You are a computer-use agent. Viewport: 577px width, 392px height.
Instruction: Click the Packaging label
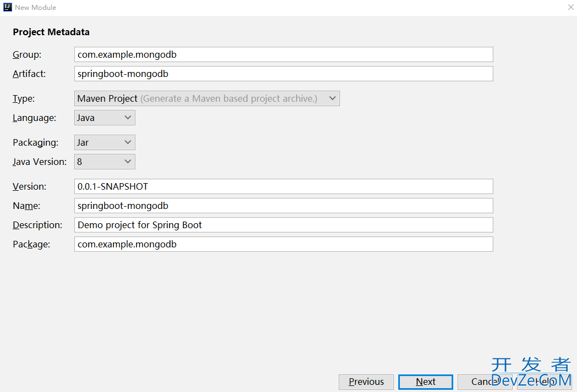tap(35, 142)
